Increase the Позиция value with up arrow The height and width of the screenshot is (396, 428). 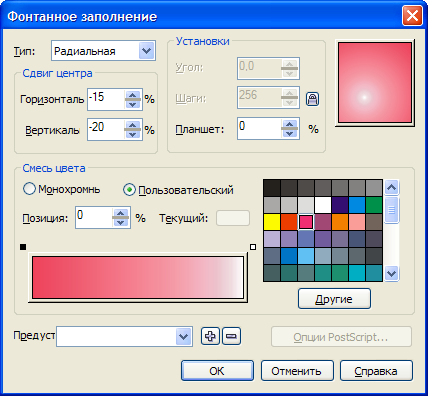120,213
